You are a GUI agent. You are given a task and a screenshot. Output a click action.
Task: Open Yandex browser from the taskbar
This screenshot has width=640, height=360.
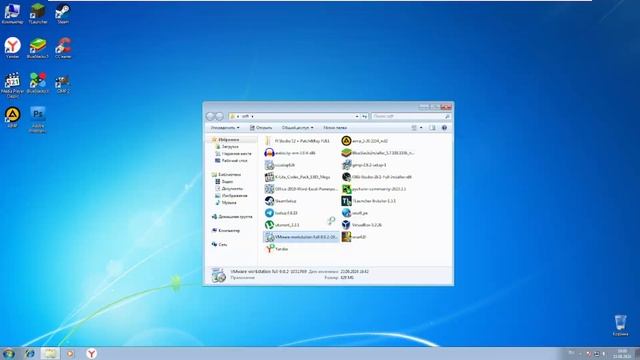(91, 353)
